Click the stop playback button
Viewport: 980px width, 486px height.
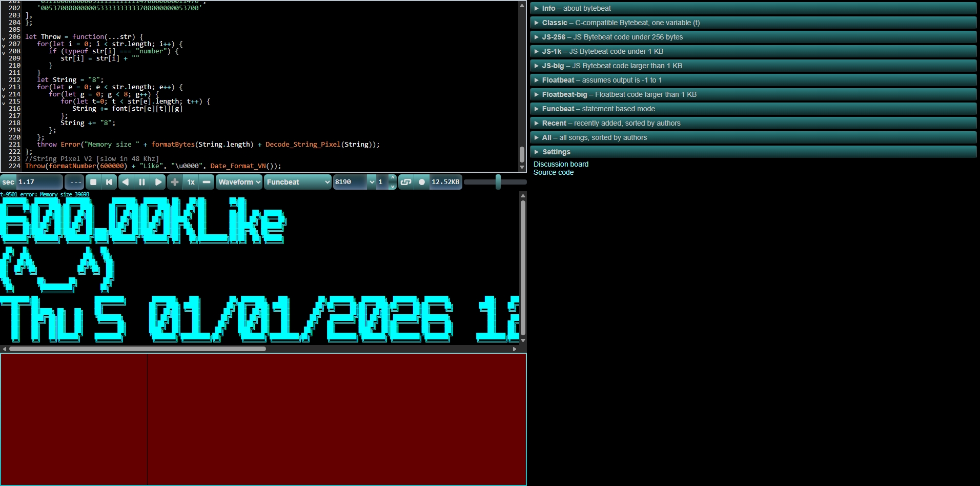tap(93, 182)
